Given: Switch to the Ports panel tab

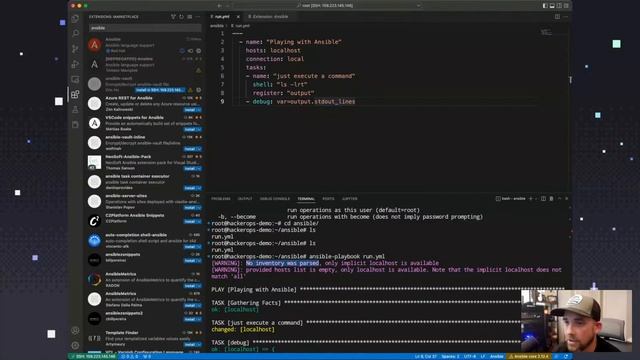Looking at the screenshot, I should coord(328,199).
